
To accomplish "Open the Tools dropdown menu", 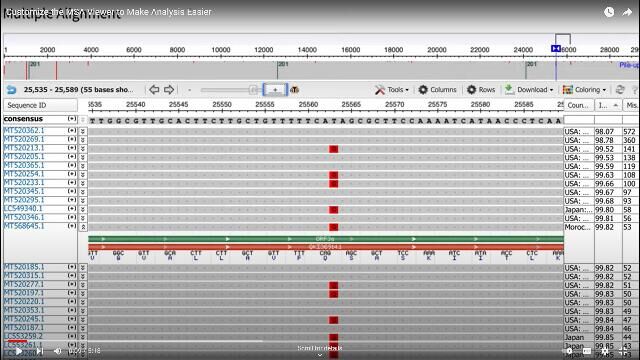I will click(x=392, y=89).
